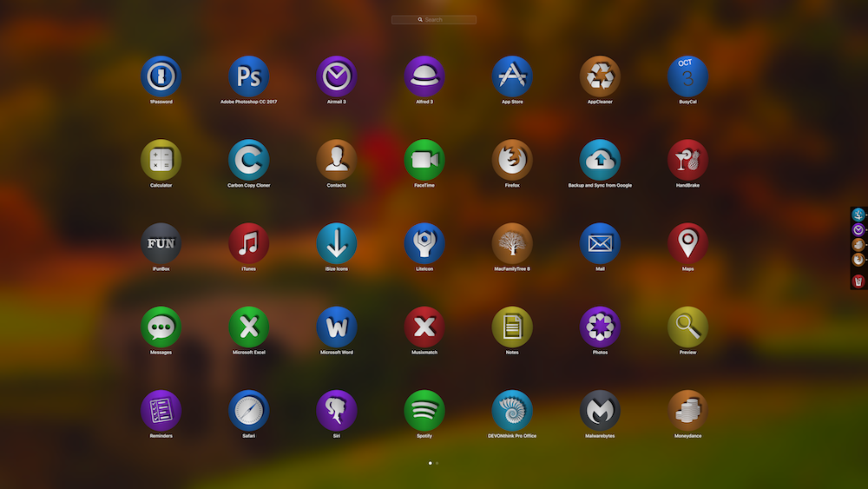Launch the 1Password app

pyautogui.click(x=161, y=76)
